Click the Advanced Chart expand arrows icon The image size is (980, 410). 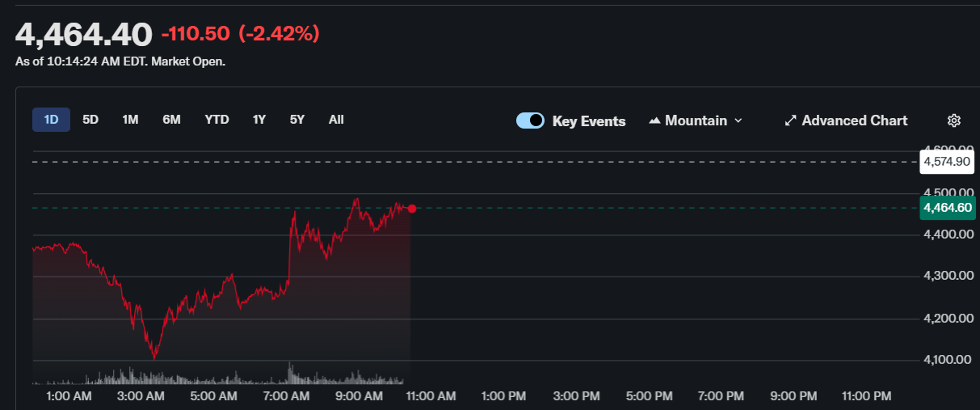790,120
